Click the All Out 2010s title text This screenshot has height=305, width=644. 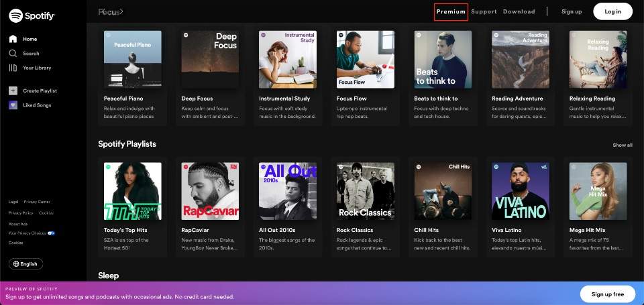pyautogui.click(x=277, y=230)
